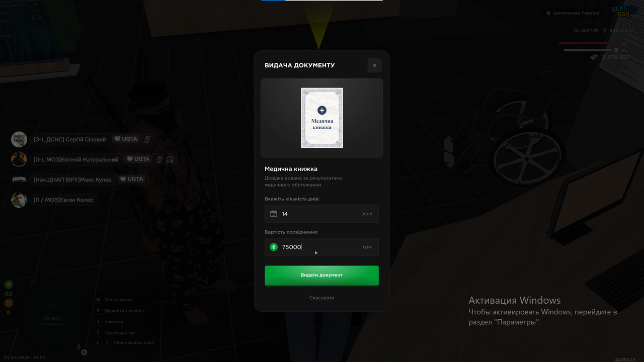Click the 'ВИДАЧА ДОКУМЕНТУ' dialog title
Screen dimensions: 644x362
[299, 65]
